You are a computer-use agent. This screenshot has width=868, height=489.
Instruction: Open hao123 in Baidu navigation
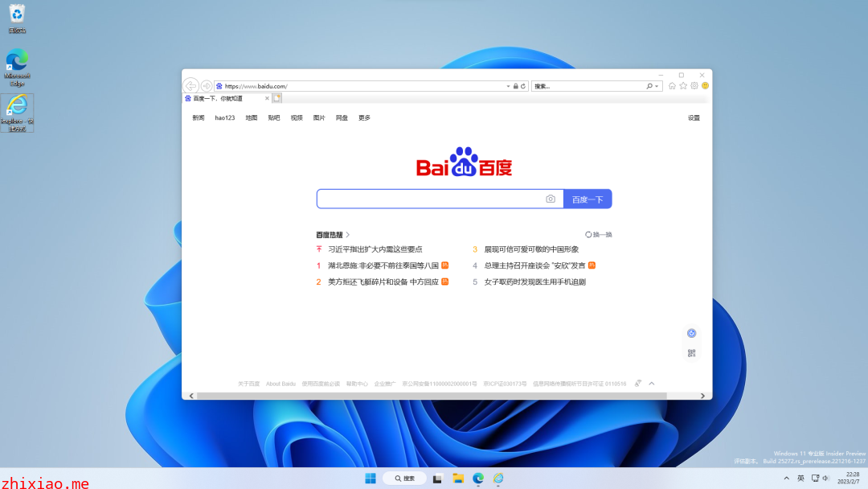tap(225, 118)
